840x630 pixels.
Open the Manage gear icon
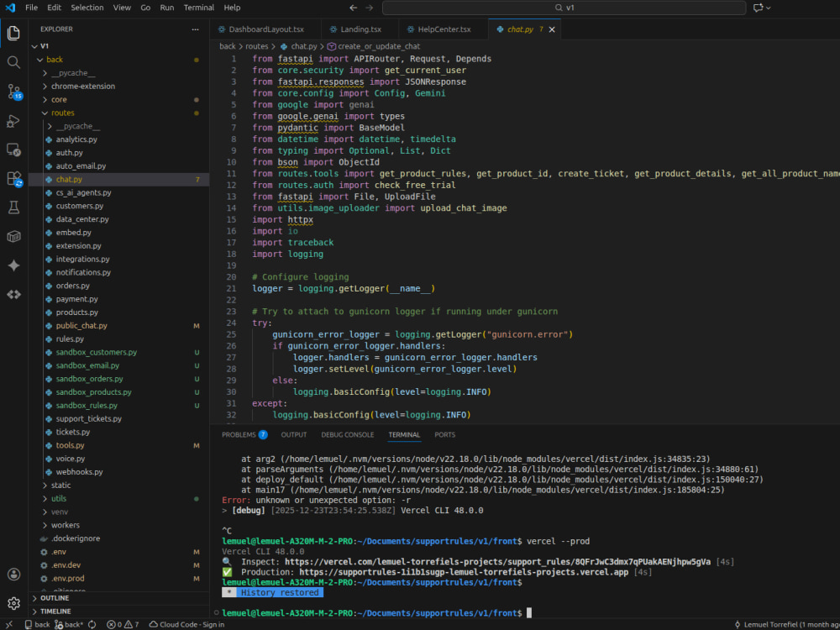(x=14, y=603)
